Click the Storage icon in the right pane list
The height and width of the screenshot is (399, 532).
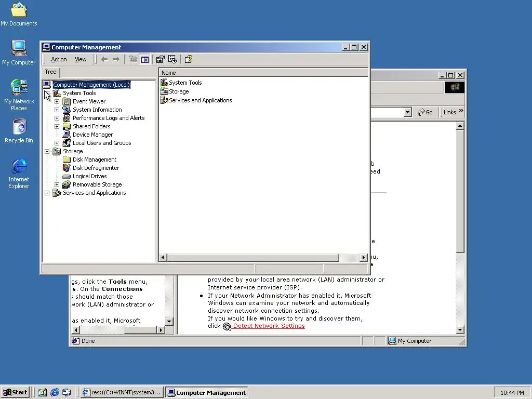[164, 91]
